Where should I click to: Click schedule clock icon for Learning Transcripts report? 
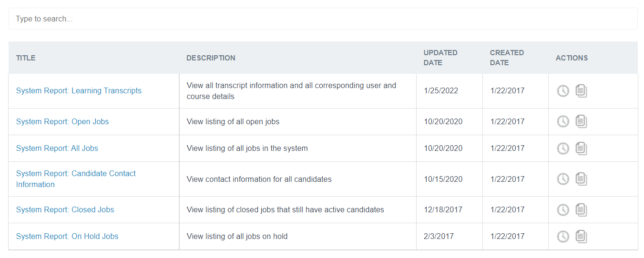tap(563, 91)
